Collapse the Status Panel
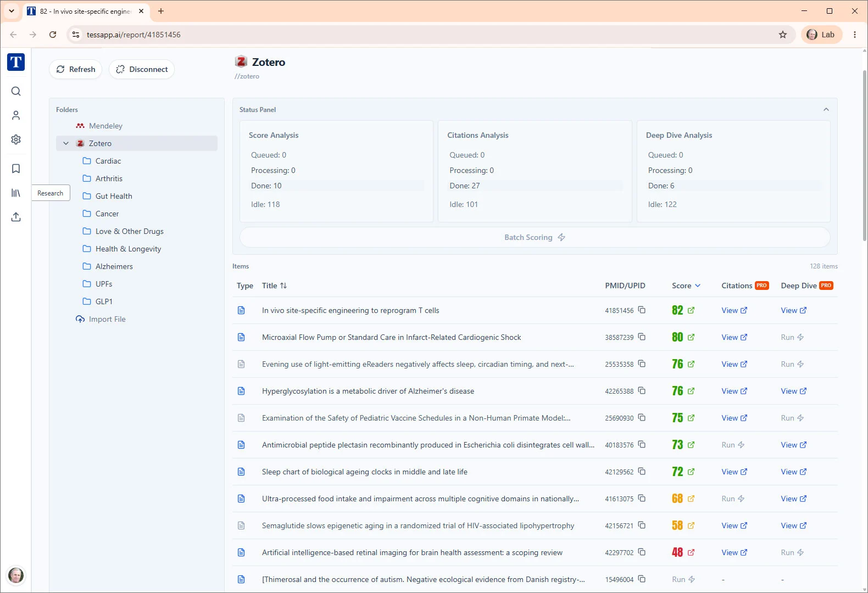Viewport: 868px width, 593px height. click(x=826, y=110)
